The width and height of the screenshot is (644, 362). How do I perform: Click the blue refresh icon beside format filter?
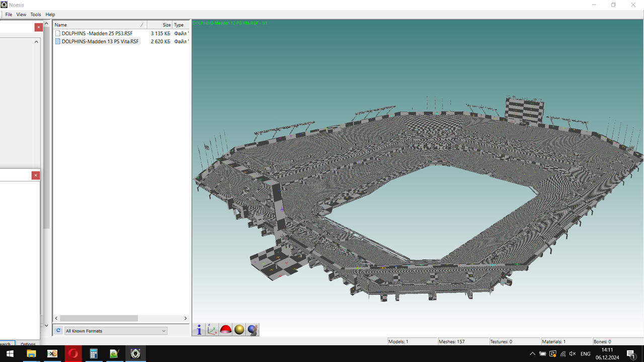58,330
